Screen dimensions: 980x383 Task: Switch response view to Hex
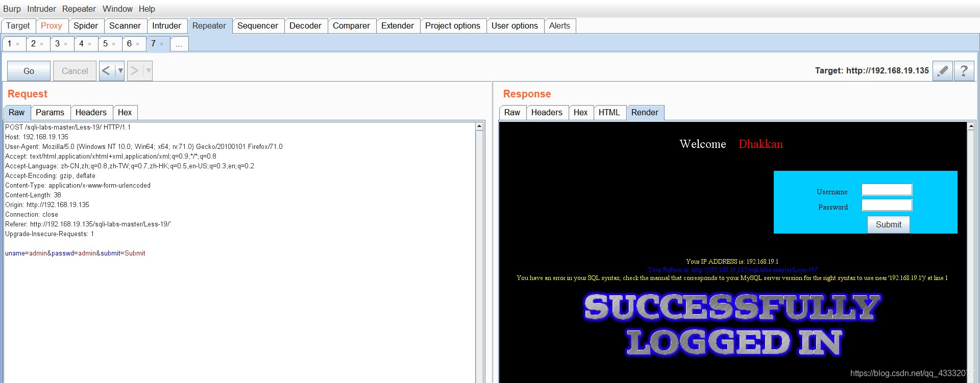pyautogui.click(x=581, y=113)
